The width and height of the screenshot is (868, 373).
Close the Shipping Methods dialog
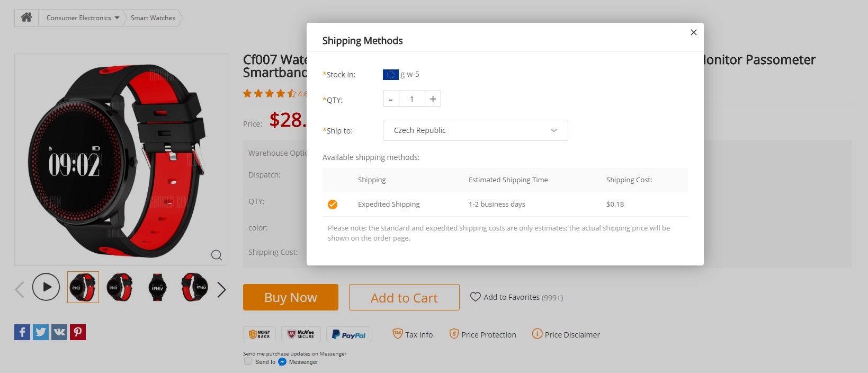click(x=693, y=32)
